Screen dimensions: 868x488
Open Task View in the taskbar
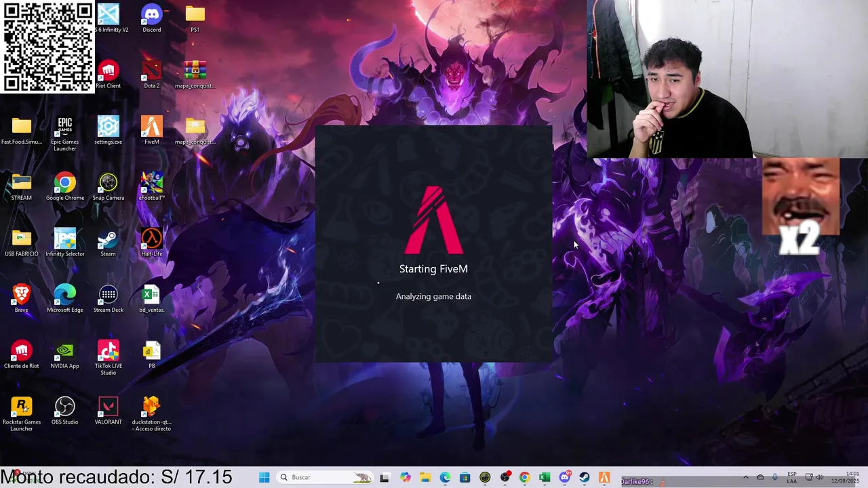(x=384, y=477)
